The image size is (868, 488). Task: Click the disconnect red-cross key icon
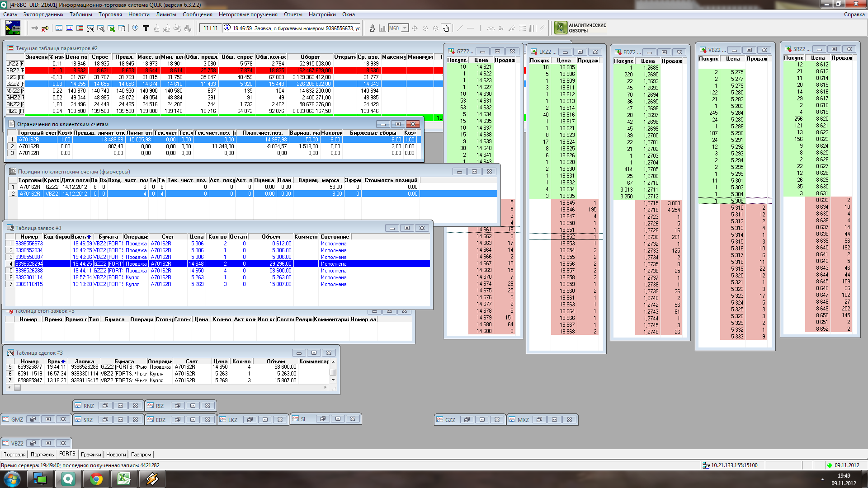[45, 28]
